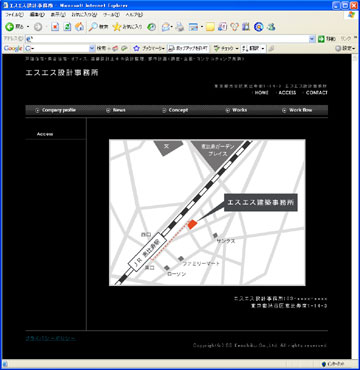Screen dimensions: 360x370
Task: Click the Refresh page icon
Action: (x=67, y=27)
